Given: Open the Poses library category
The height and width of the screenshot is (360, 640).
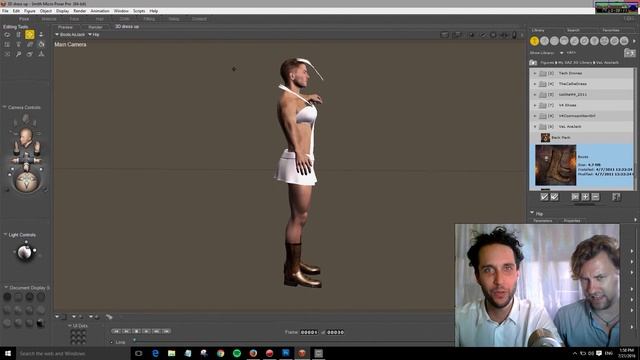Looking at the screenshot, I should pyautogui.click(x=544, y=41).
